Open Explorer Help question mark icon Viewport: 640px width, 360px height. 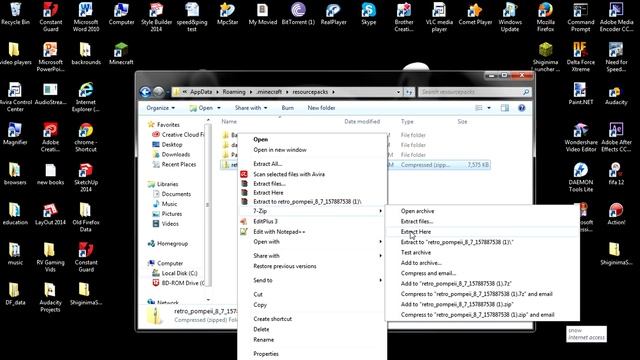pos(522,108)
